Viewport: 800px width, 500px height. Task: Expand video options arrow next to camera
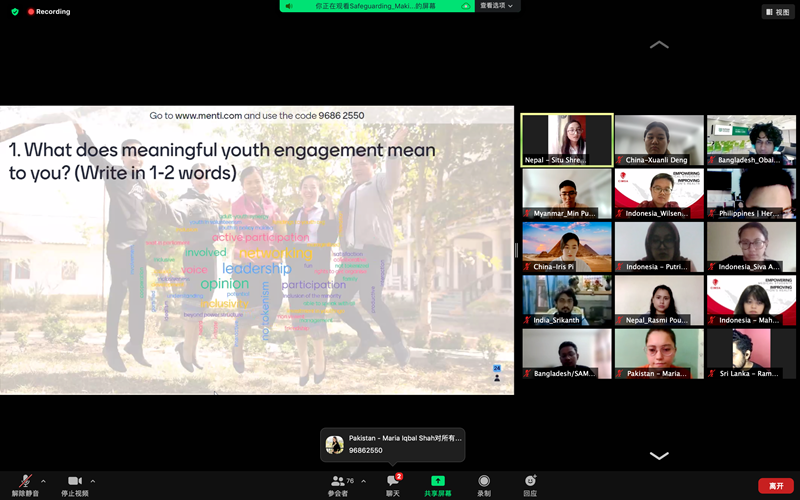tap(93, 481)
